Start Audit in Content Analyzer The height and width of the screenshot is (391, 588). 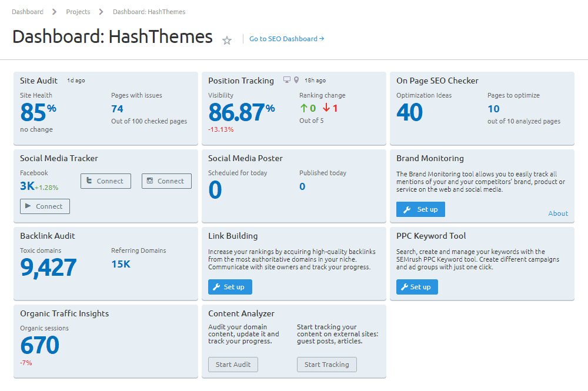(233, 365)
